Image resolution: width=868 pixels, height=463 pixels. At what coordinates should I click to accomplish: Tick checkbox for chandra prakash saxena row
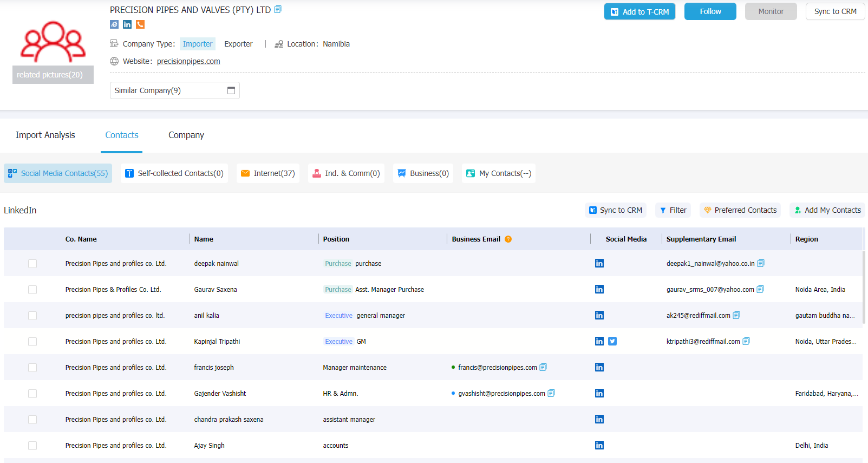(x=32, y=420)
